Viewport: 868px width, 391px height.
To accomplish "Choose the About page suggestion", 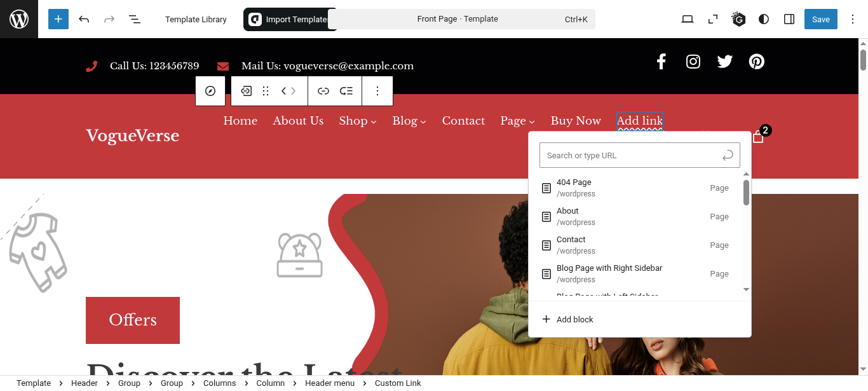I will click(x=635, y=216).
